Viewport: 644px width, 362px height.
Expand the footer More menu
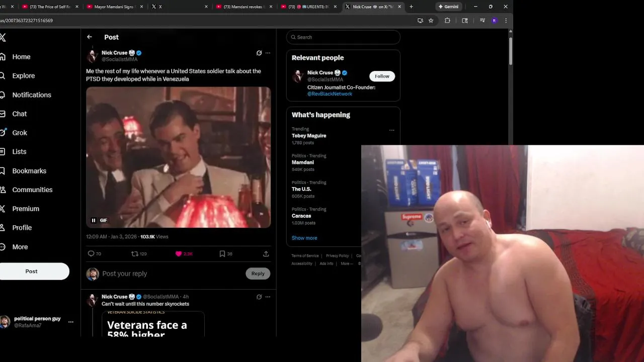coord(347,263)
